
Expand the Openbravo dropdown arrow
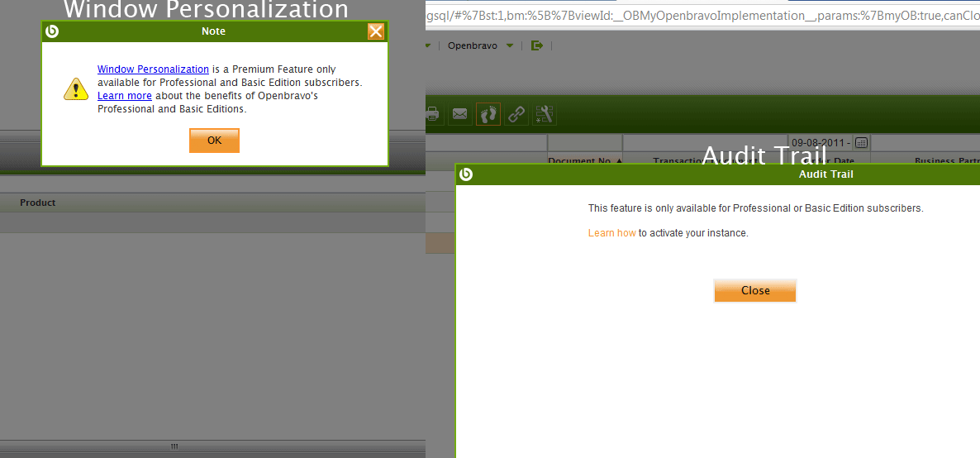click(x=510, y=45)
